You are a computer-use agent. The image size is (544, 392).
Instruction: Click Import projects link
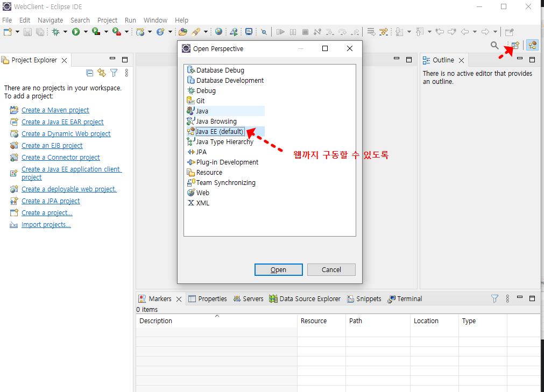pyautogui.click(x=46, y=225)
